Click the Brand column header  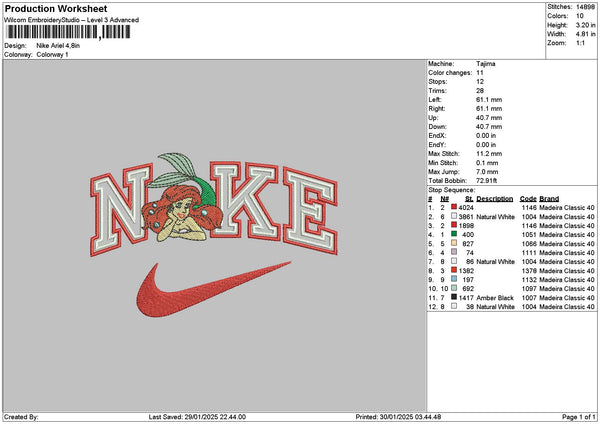coord(549,199)
